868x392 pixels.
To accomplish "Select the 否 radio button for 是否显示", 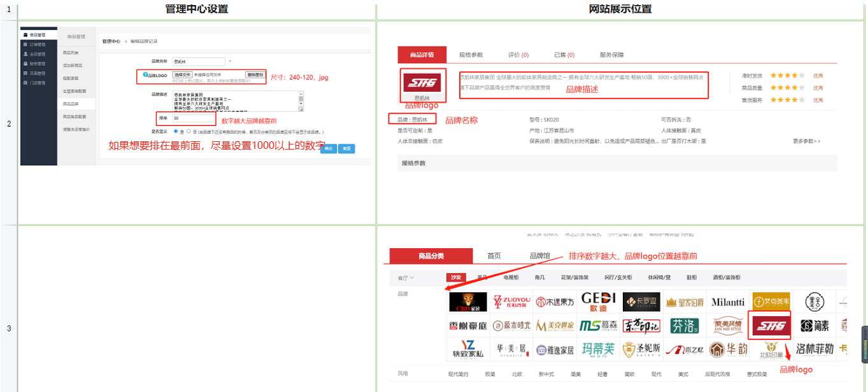I will [x=188, y=131].
